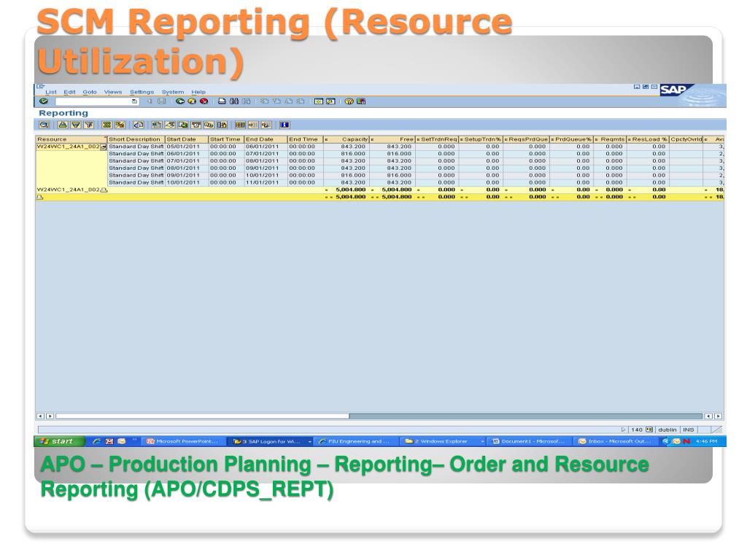
Task: Click the Find Next binoculars icon
Action: point(246,101)
